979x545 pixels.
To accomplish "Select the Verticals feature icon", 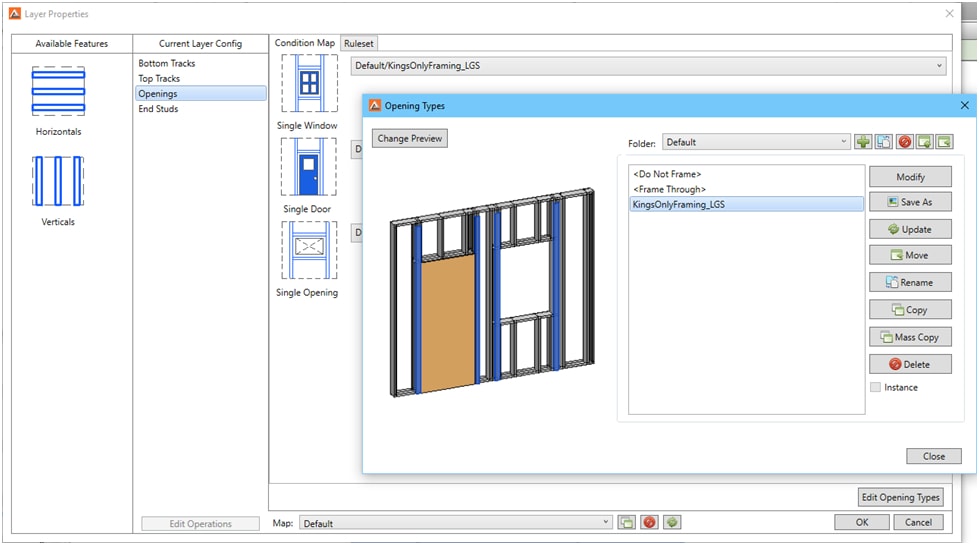I will tap(58, 182).
